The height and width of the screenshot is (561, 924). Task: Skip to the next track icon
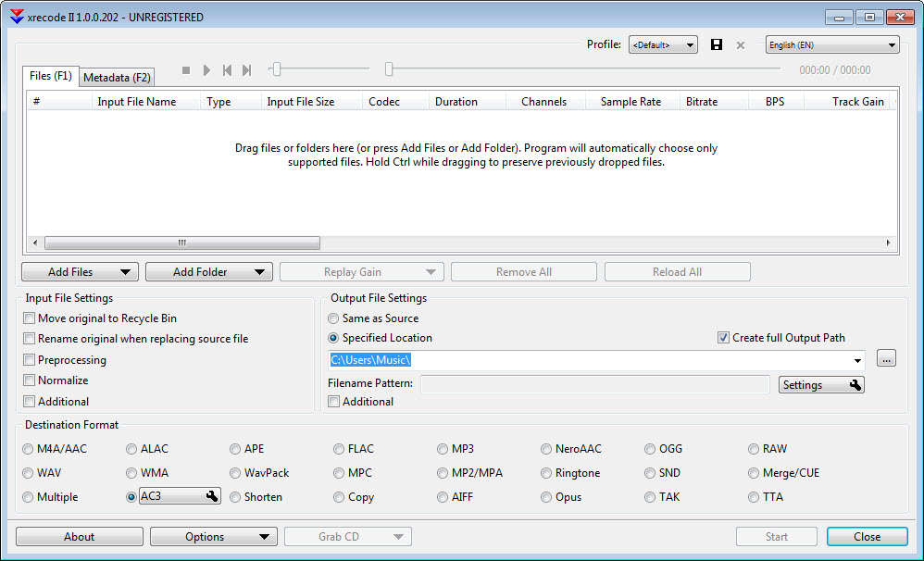point(247,70)
